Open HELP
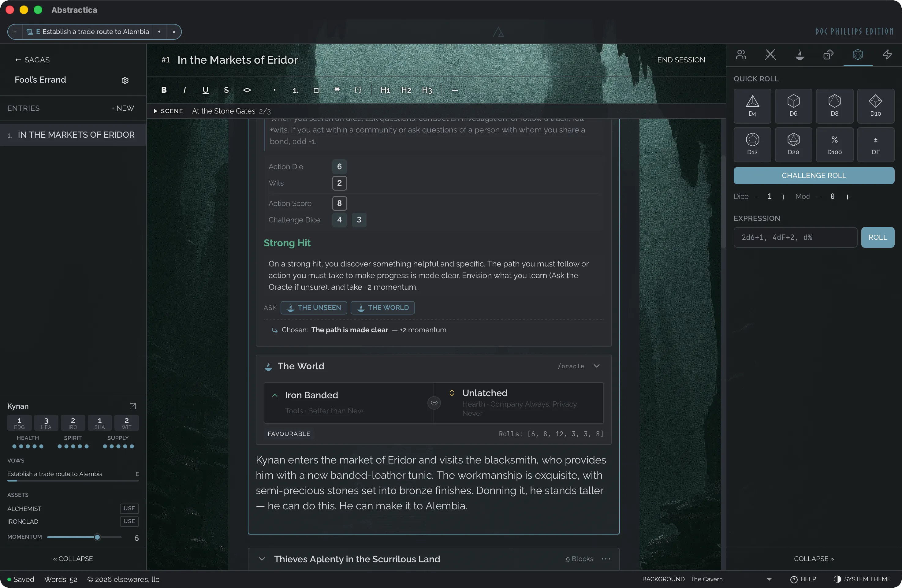Image resolution: width=902 pixels, height=588 pixels. 803,579
